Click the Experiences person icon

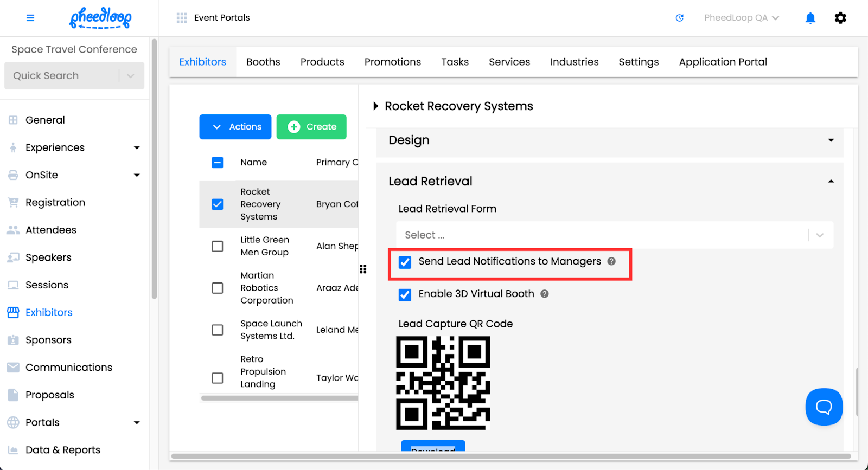point(13,147)
